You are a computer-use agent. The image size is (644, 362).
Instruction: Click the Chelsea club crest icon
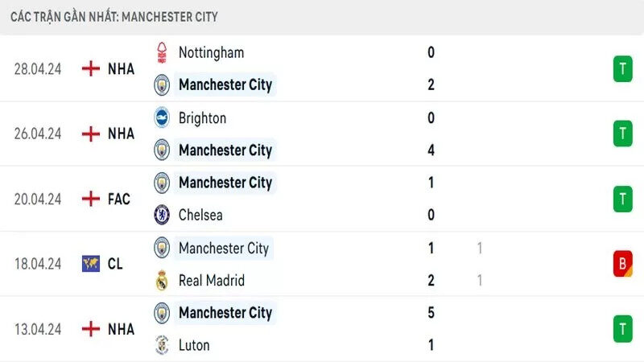(x=163, y=215)
